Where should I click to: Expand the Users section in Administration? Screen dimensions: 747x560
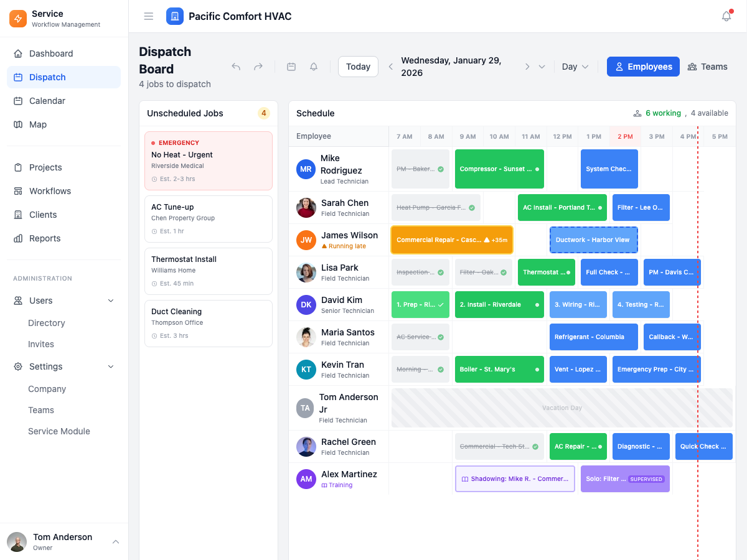tap(111, 301)
